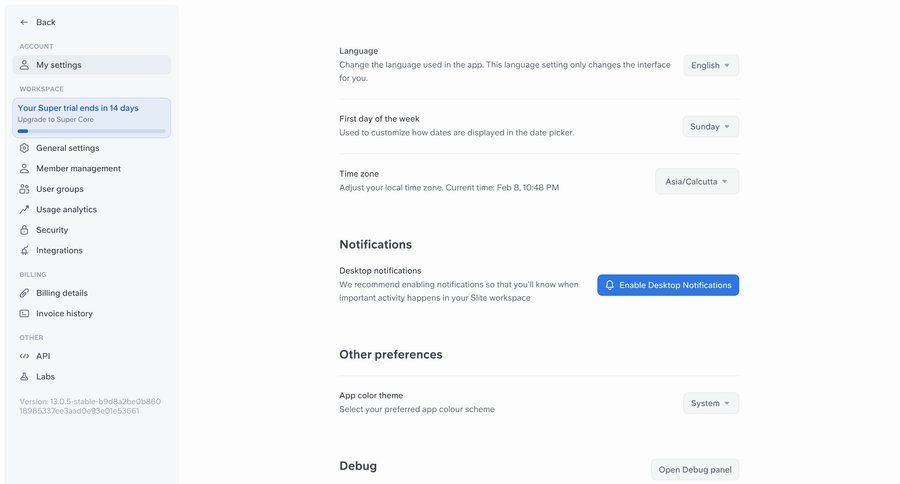Click the API code brackets icon
Screen dimensions: 900x484
tap(25, 356)
